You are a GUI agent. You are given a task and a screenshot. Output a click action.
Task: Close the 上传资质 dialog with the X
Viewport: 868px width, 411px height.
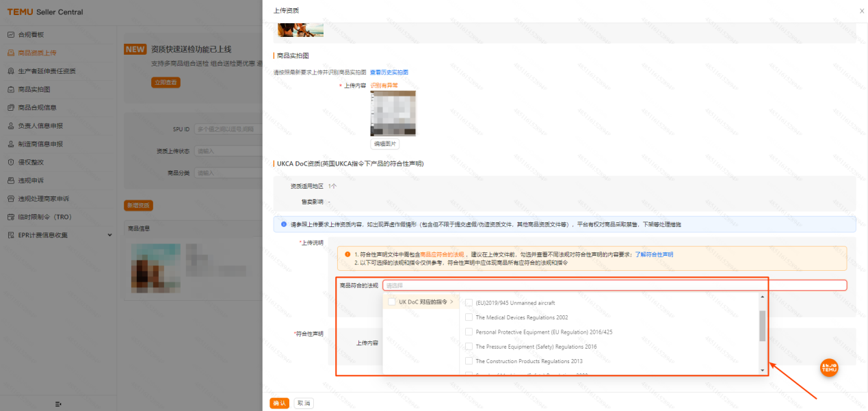pyautogui.click(x=861, y=11)
